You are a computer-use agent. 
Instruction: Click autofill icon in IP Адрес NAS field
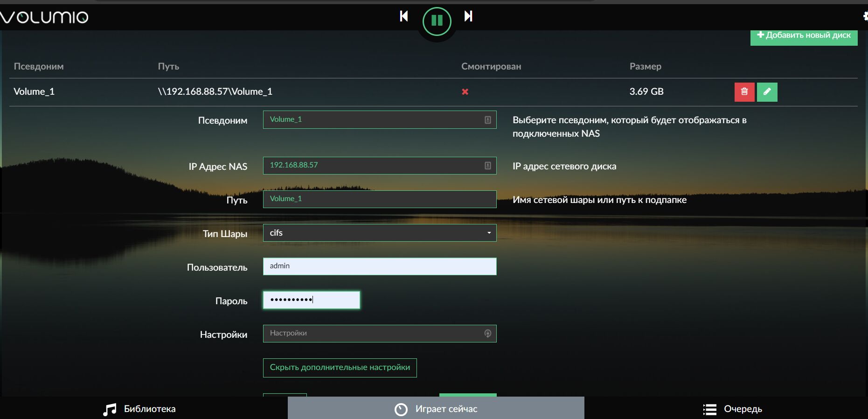pyautogui.click(x=487, y=166)
